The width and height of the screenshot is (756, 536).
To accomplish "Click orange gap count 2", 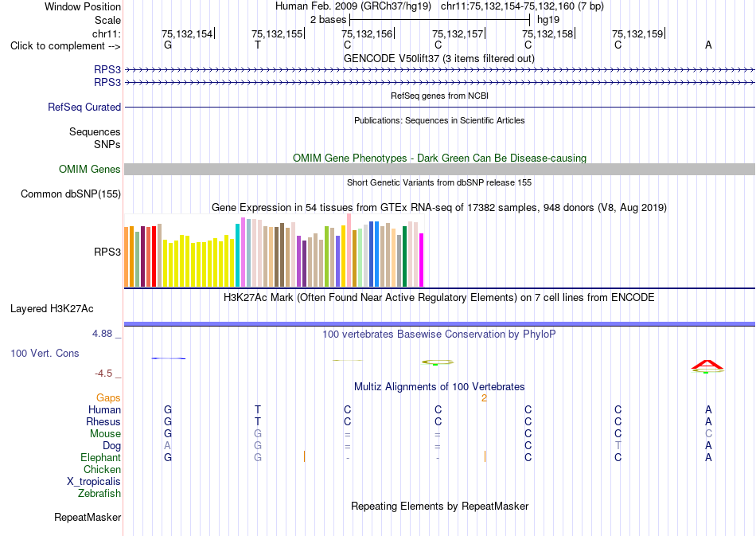I will [484, 398].
